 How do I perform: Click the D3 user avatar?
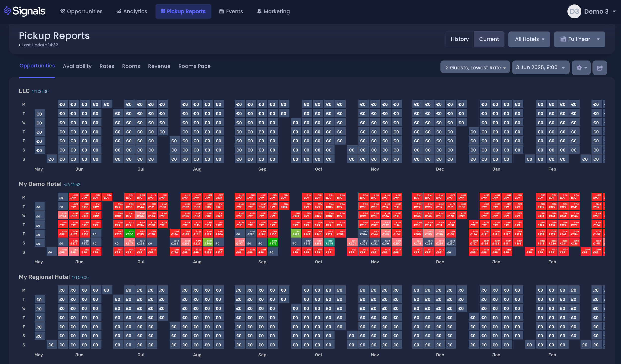[574, 11]
